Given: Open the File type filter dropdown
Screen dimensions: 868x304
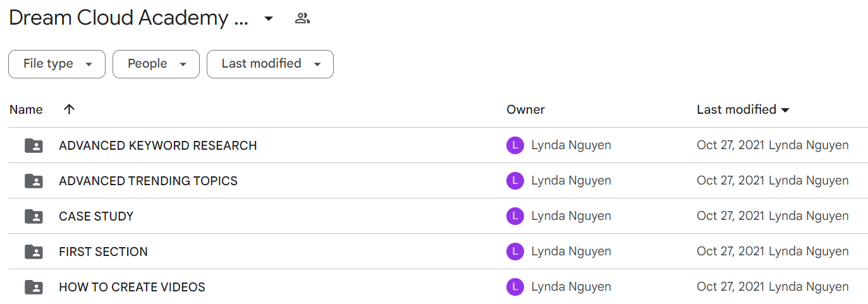Looking at the screenshot, I should [x=57, y=64].
